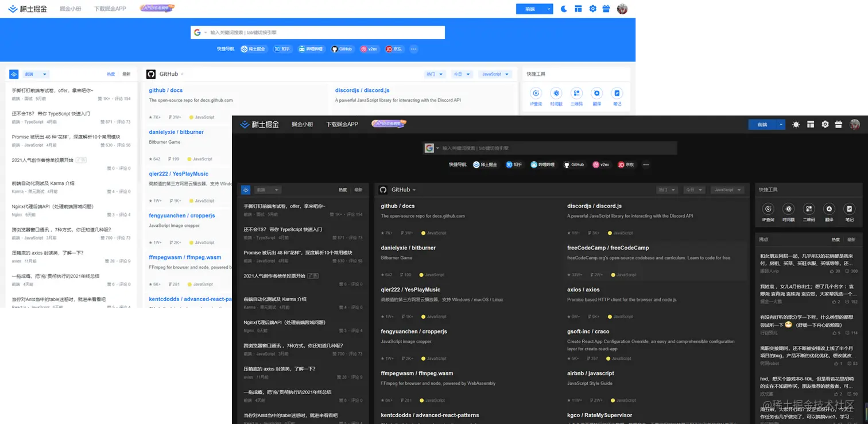Open the 热门 filter dropdown in dark window

(x=667, y=190)
